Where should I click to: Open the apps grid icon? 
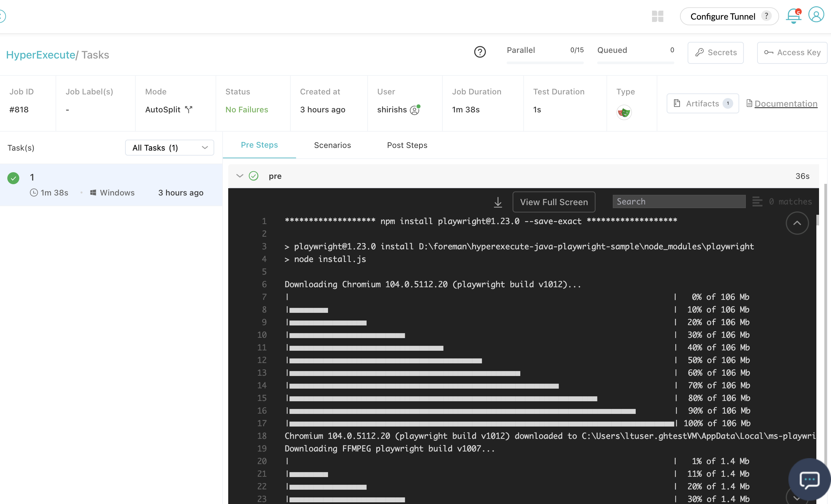(x=657, y=16)
